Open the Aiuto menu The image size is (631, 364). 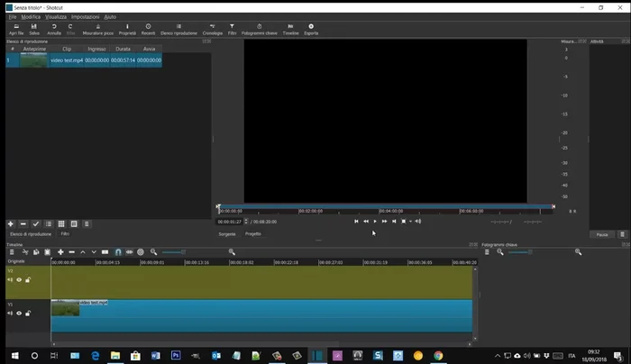pyautogui.click(x=110, y=17)
